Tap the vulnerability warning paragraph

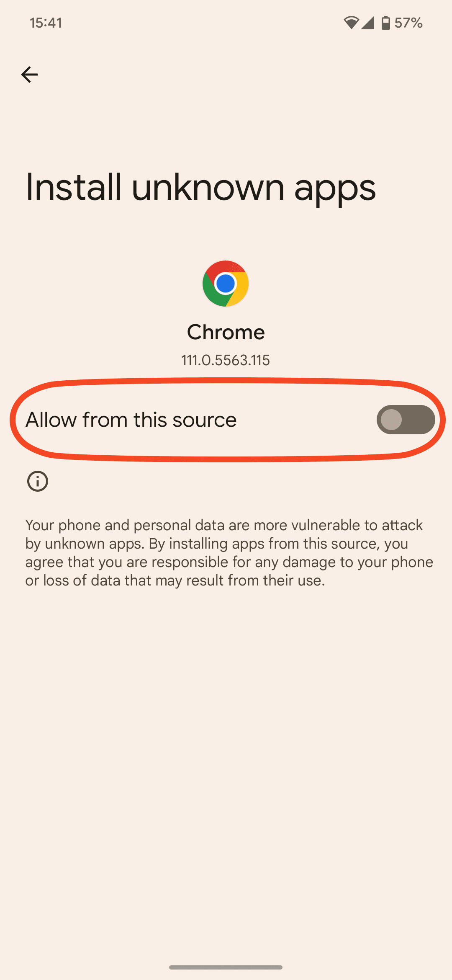tap(229, 552)
